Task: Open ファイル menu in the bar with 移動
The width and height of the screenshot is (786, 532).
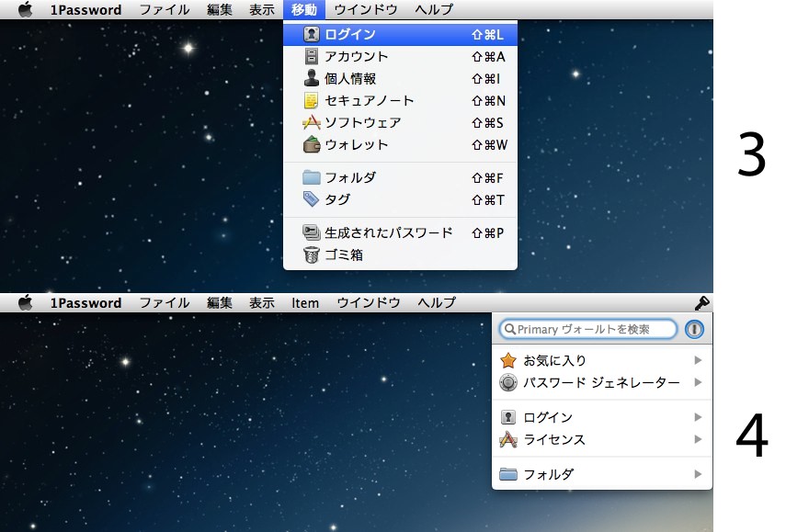Action: [165, 9]
